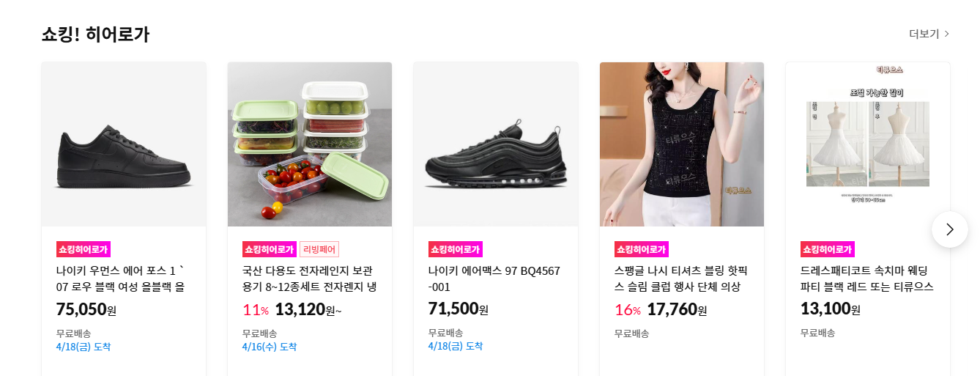
Task: Click the next-arrow carousel button
Action: coord(949,229)
